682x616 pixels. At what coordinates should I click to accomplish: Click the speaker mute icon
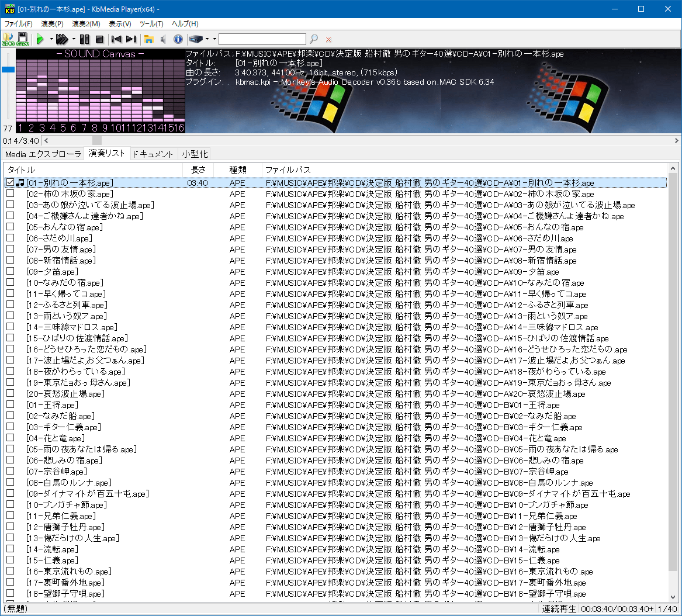[163, 39]
